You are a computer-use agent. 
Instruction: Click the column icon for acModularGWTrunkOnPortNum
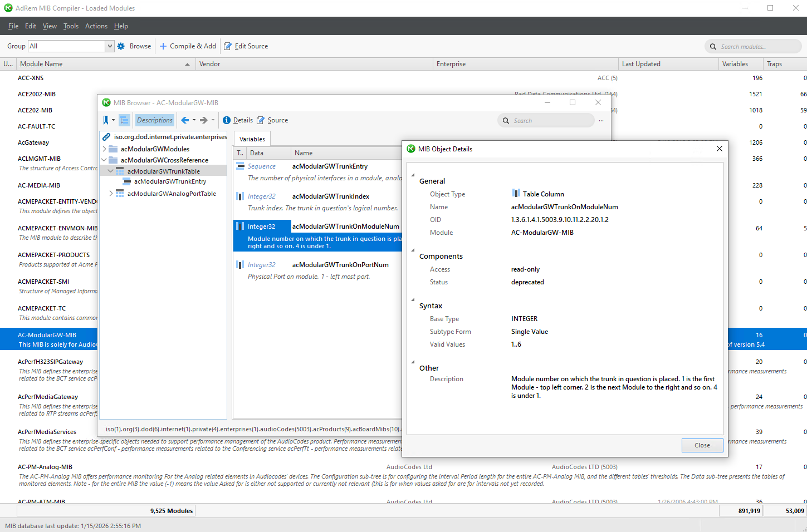(x=240, y=264)
